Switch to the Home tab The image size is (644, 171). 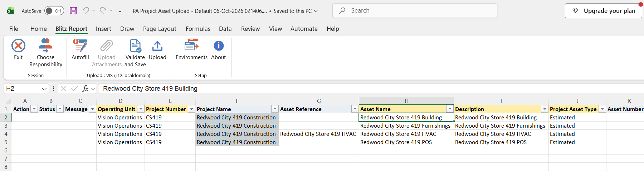tap(39, 29)
